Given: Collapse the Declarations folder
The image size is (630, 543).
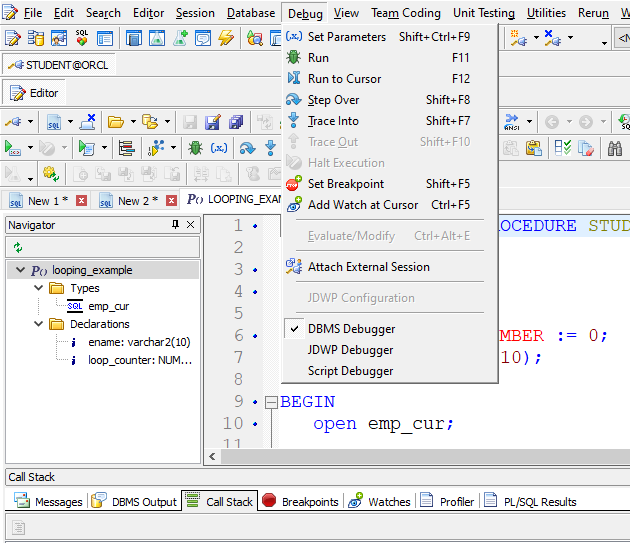Looking at the screenshot, I should pos(38,324).
